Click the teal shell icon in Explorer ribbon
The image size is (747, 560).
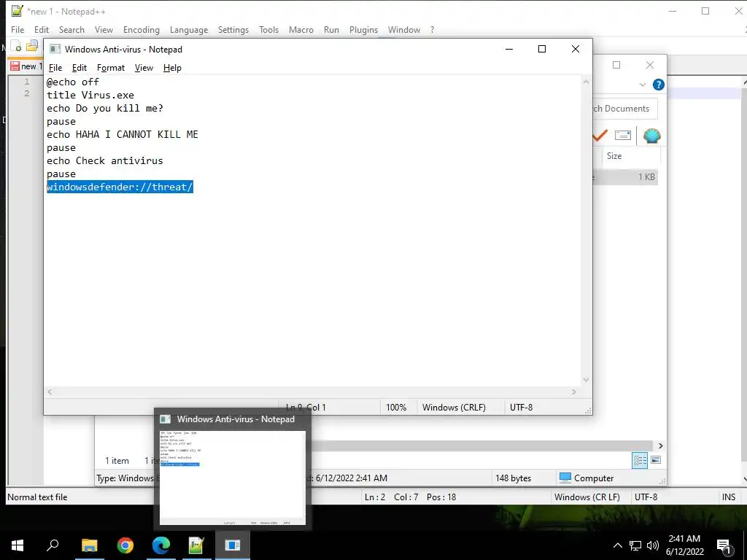click(x=651, y=136)
